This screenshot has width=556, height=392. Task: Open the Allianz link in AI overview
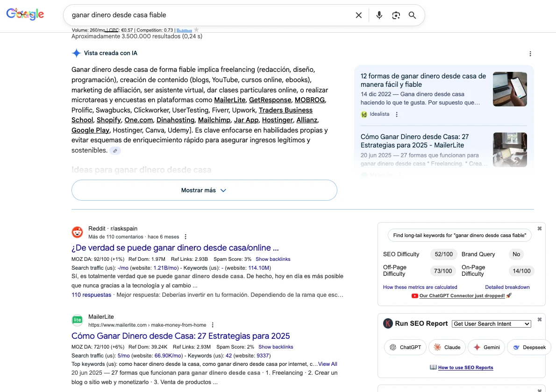[307, 120]
